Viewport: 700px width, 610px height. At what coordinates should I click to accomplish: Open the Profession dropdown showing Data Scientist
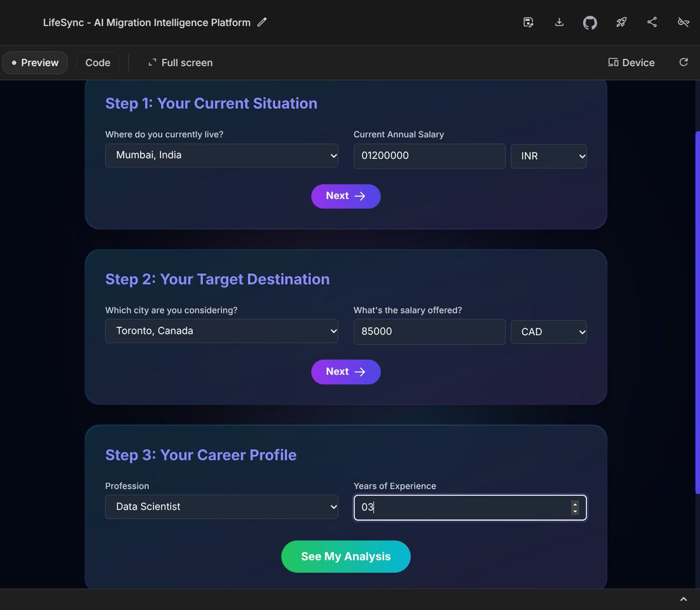click(222, 506)
